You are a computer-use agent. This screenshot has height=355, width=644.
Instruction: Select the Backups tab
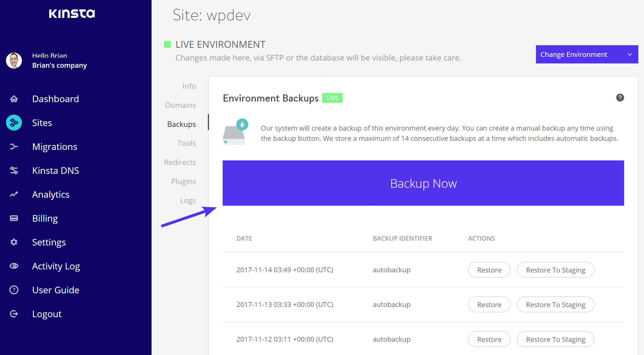[181, 124]
